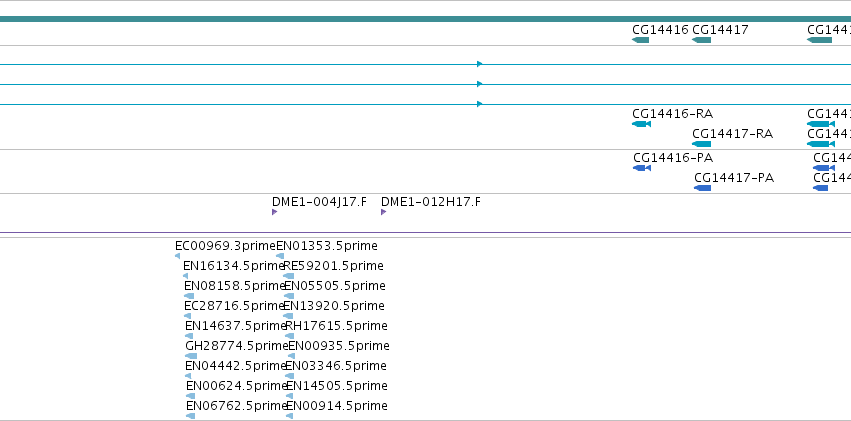Select the CG14417-RA transcript glyph
The width and height of the screenshot is (851, 421).
coord(701,144)
